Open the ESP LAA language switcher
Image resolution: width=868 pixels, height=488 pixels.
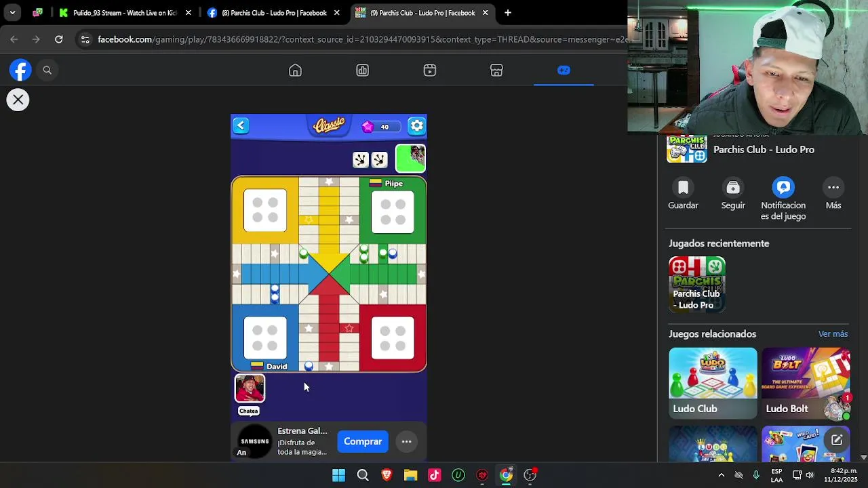click(x=776, y=475)
